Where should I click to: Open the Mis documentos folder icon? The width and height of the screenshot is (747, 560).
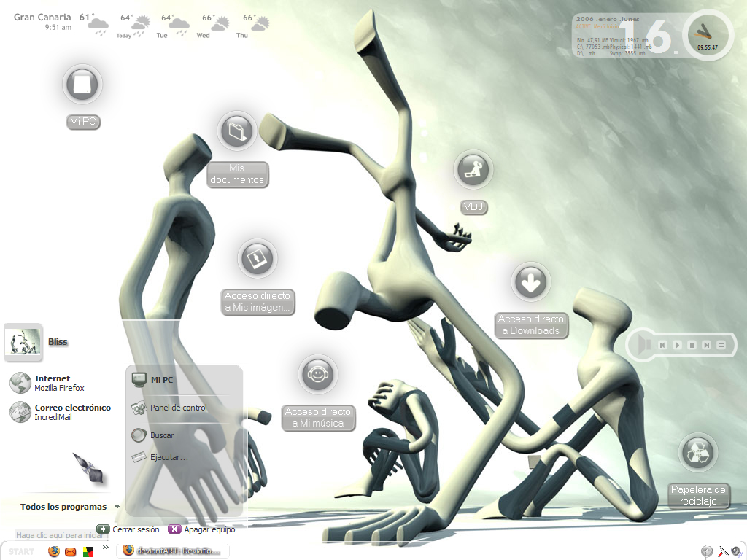(x=237, y=131)
